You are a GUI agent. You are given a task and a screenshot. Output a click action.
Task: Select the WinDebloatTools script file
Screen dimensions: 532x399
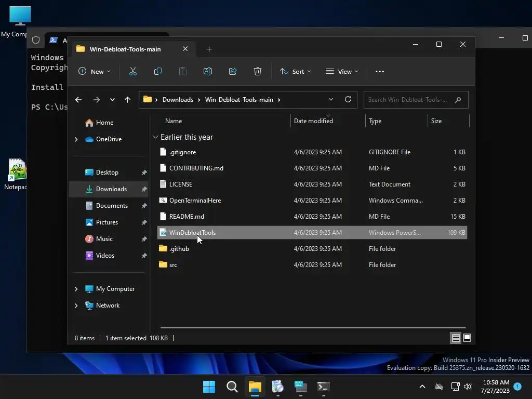[312, 233]
